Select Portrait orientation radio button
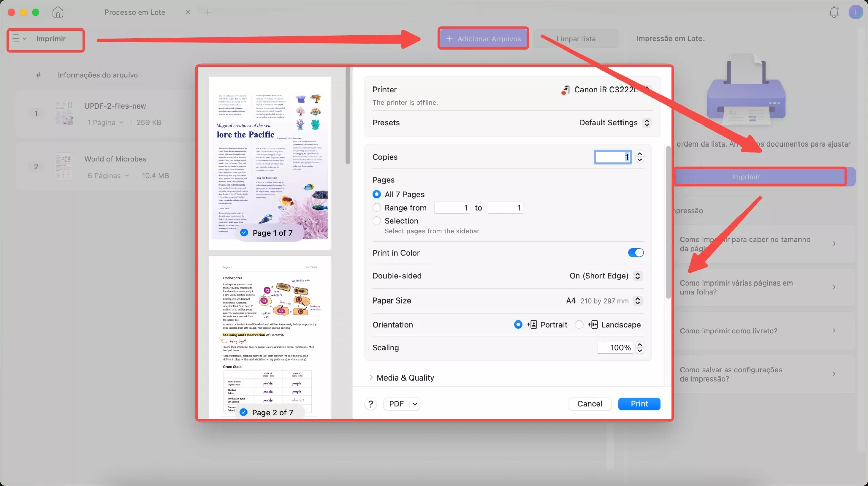 (518, 325)
